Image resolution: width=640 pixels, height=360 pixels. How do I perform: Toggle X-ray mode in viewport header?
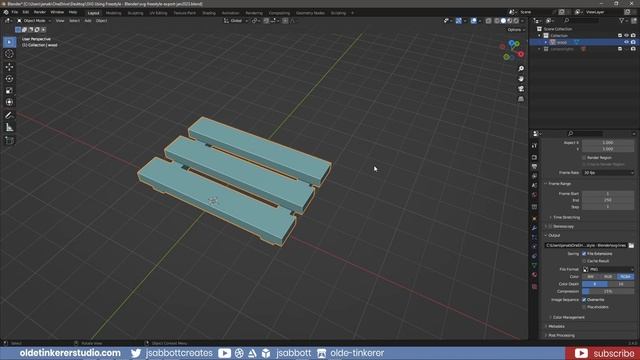[489, 21]
